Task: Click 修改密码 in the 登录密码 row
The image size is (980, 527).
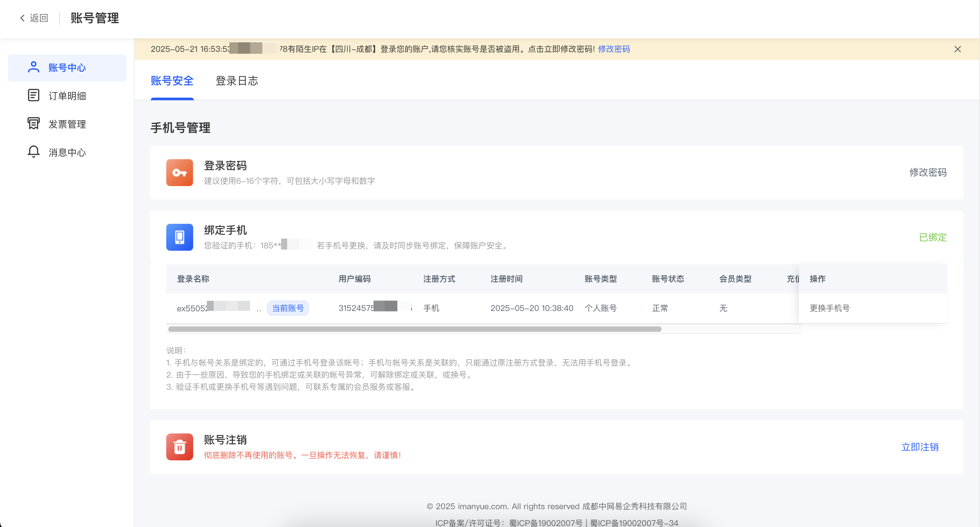Action: point(928,172)
